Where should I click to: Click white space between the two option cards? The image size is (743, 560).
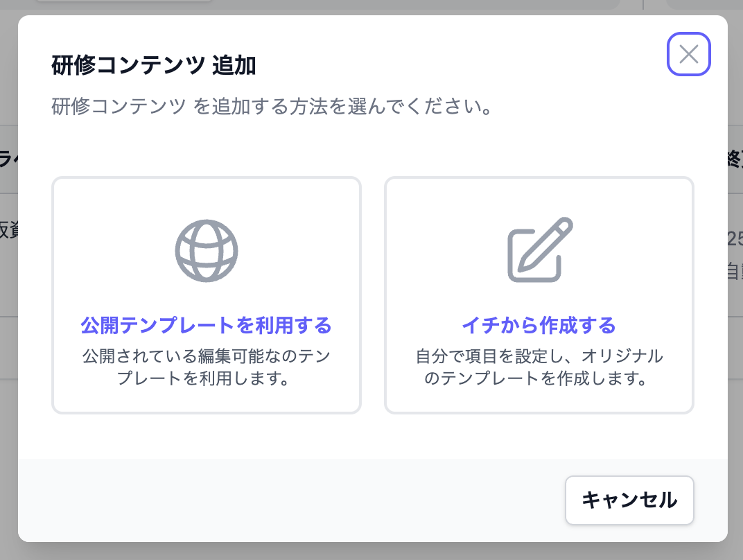click(373, 295)
